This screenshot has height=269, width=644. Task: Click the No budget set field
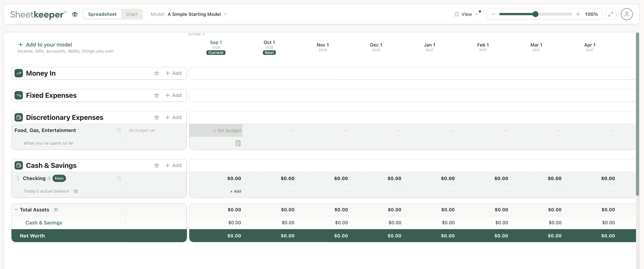156,130
